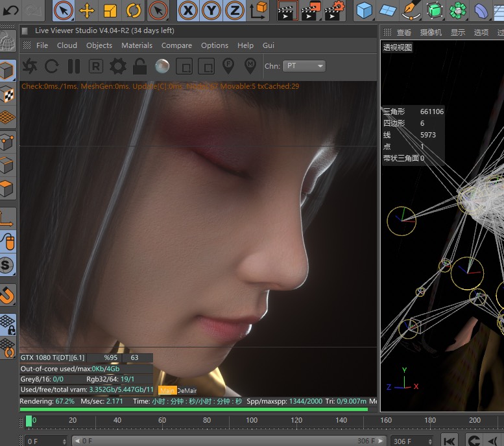Click the Spline Pen tool
This screenshot has height=446, width=504.
tap(411, 10)
